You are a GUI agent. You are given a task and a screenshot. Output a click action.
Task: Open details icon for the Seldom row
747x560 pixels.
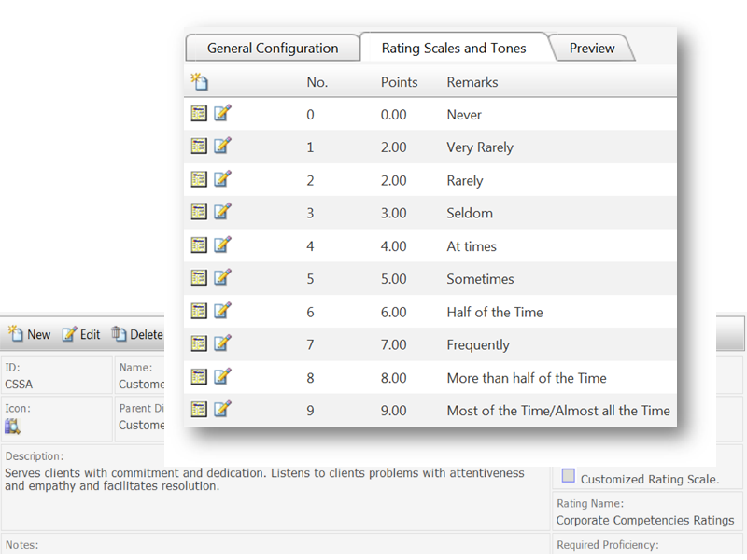point(199,212)
